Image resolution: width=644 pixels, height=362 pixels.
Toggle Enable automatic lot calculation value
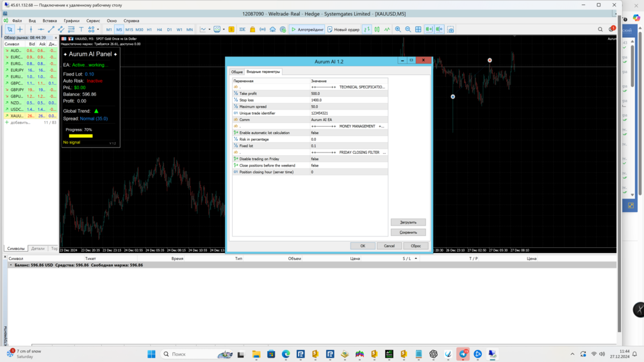349,133
